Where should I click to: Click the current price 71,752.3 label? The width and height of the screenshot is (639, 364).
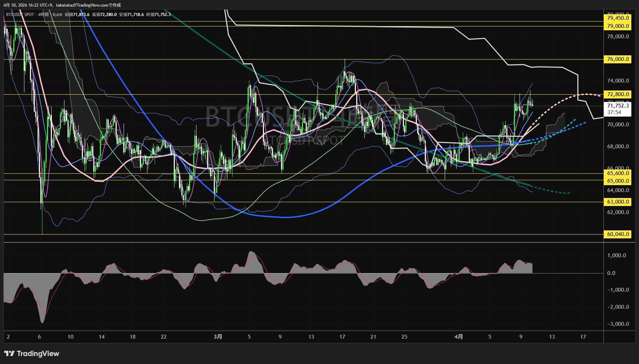(618, 106)
